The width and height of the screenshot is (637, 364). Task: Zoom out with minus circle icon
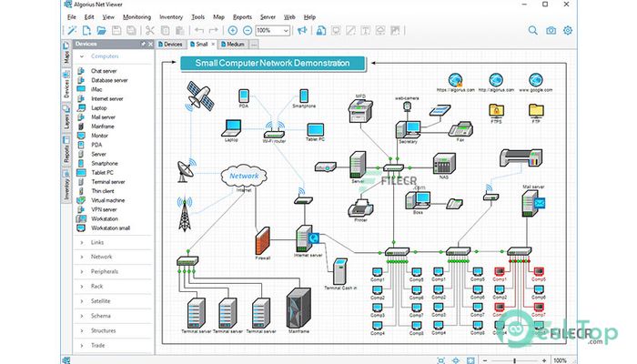(x=248, y=30)
